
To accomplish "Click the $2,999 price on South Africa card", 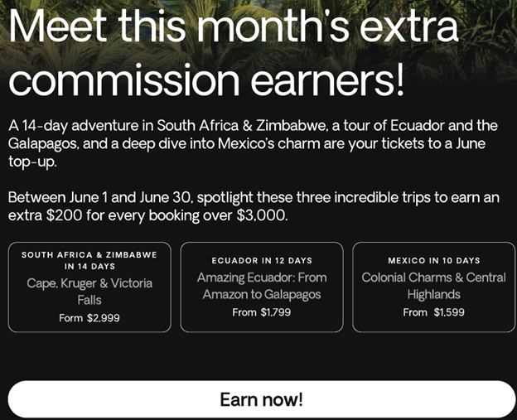I will (x=103, y=318).
